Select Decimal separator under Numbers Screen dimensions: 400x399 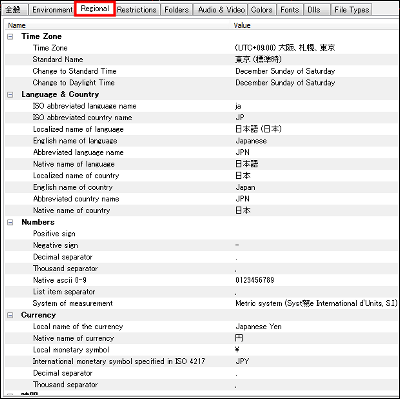[x=202, y=257]
